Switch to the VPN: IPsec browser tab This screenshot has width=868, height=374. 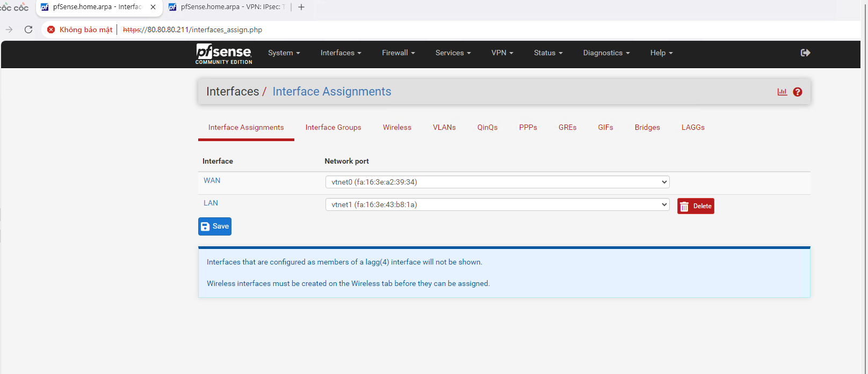coord(227,7)
